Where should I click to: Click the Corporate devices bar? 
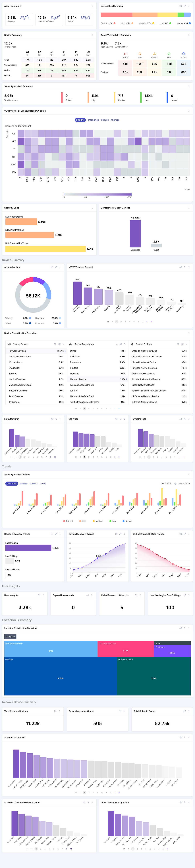tap(135, 234)
